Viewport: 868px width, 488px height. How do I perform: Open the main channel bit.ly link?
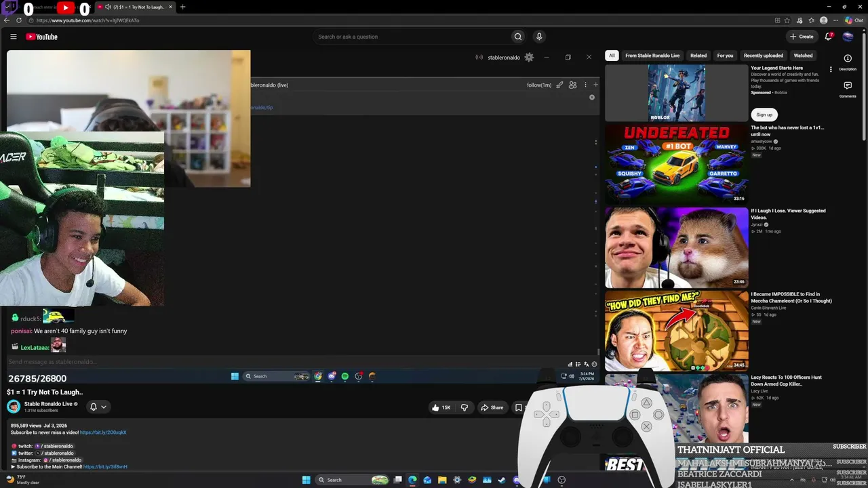(x=105, y=467)
